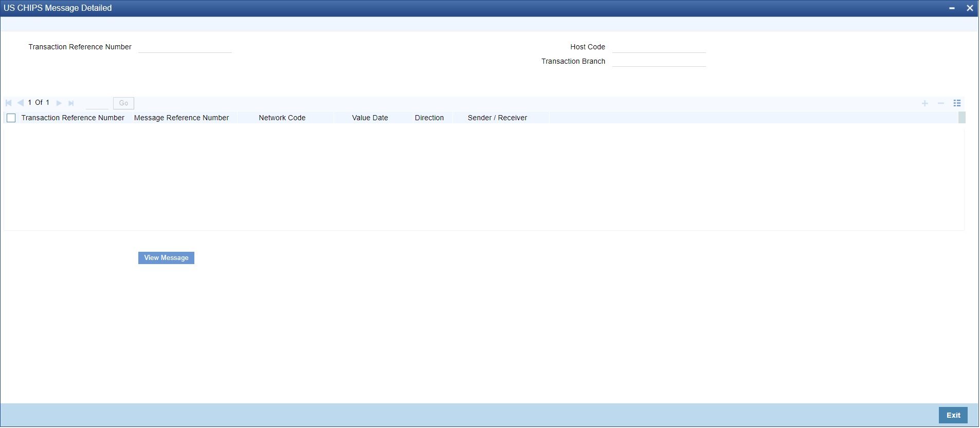This screenshot has width=980, height=428.
Task: Click the '1 Of 1' page indicator
Action: 39,103
